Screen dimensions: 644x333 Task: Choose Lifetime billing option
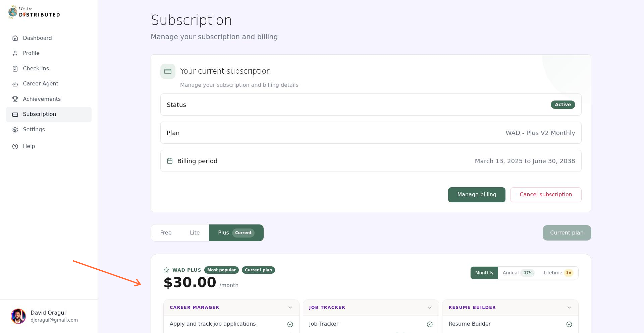[558, 273]
